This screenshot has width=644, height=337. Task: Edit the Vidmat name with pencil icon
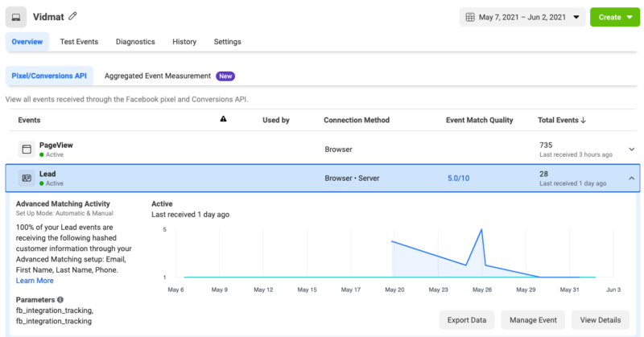72,16
